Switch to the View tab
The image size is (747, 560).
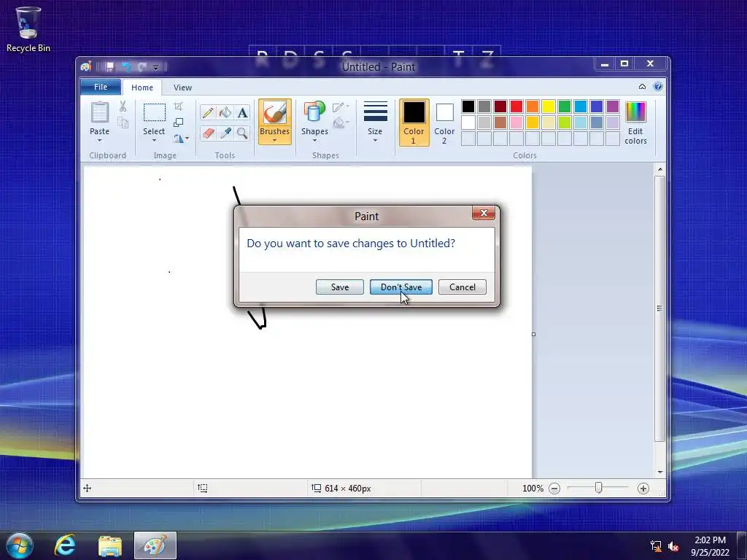pyautogui.click(x=182, y=87)
